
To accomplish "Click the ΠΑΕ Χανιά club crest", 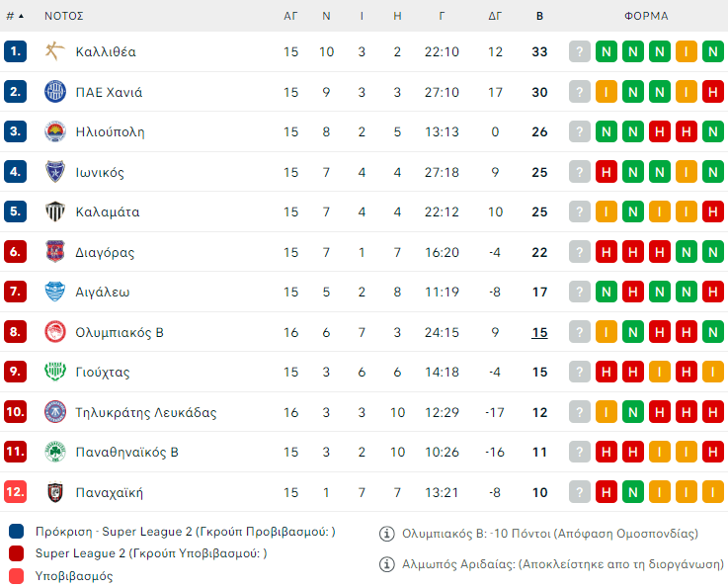I will [54, 92].
